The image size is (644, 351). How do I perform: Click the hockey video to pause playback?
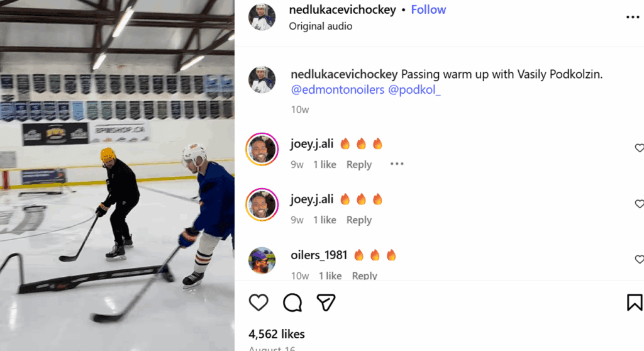tap(117, 175)
